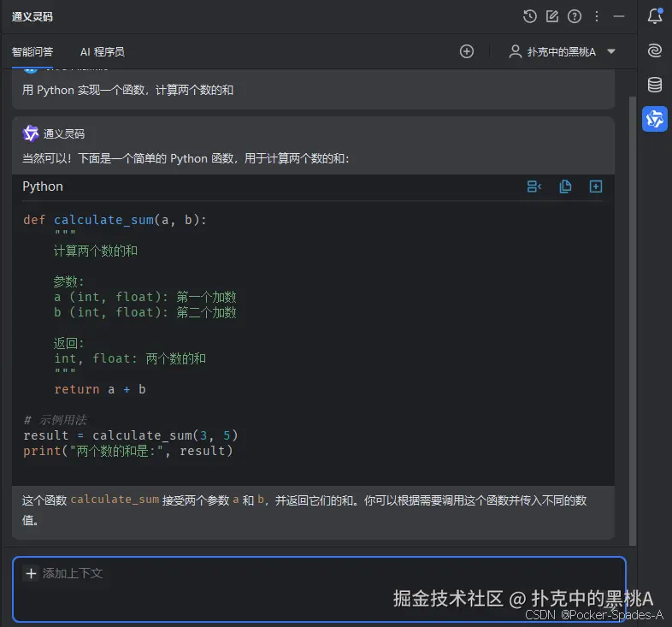Switch to the 智能问答 tab

click(x=32, y=52)
